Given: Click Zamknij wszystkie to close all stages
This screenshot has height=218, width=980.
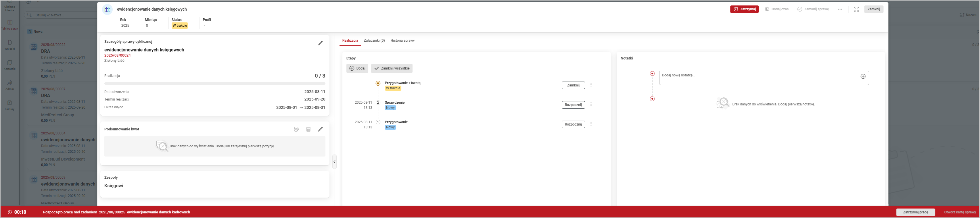Looking at the screenshot, I should (392, 68).
